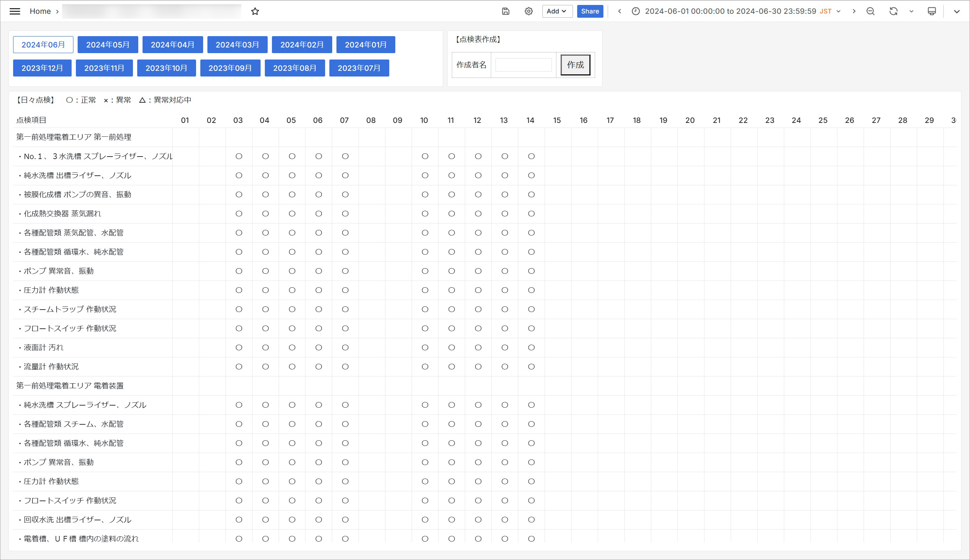Viewport: 970px width, 560px height.
Task: Open the hamburger navigation menu
Action: pyautogui.click(x=15, y=11)
